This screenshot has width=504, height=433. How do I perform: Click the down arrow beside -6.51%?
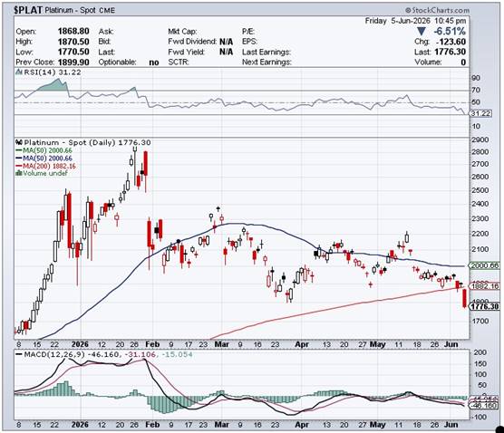pyautogui.click(x=422, y=32)
